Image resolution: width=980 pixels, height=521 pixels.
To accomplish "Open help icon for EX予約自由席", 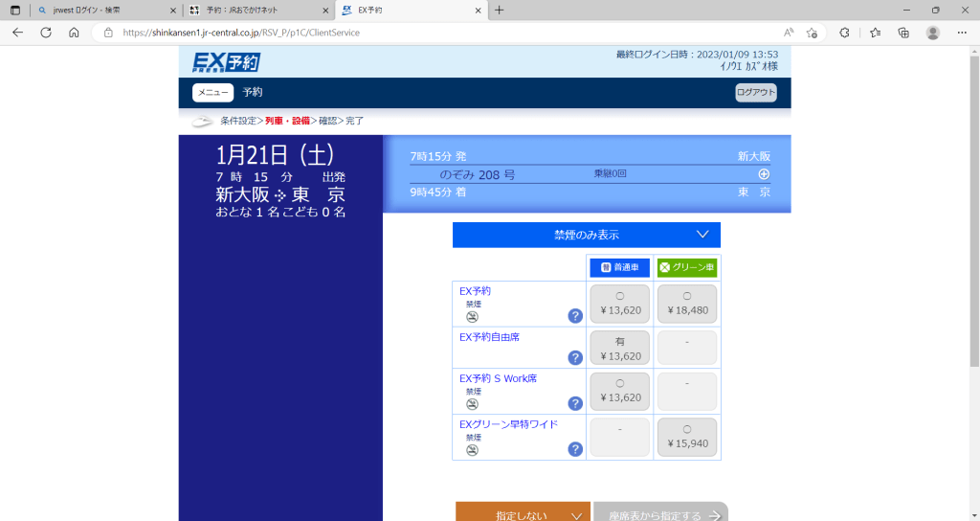I will [575, 358].
